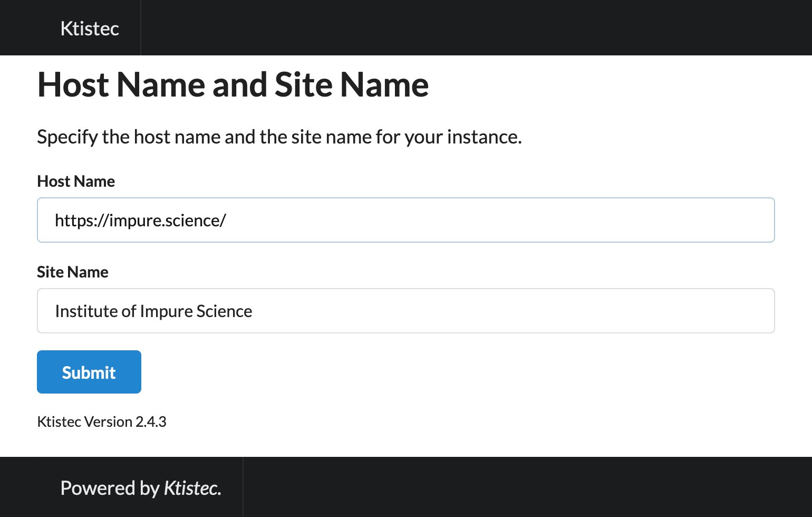Click the Ktistec header brand link

tap(90, 28)
